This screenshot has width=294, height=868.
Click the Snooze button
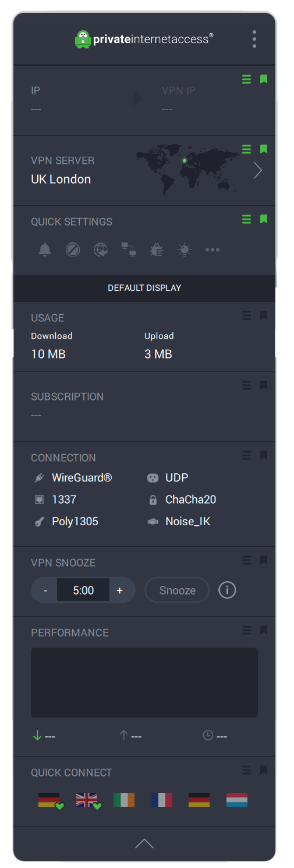click(x=177, y=590)
